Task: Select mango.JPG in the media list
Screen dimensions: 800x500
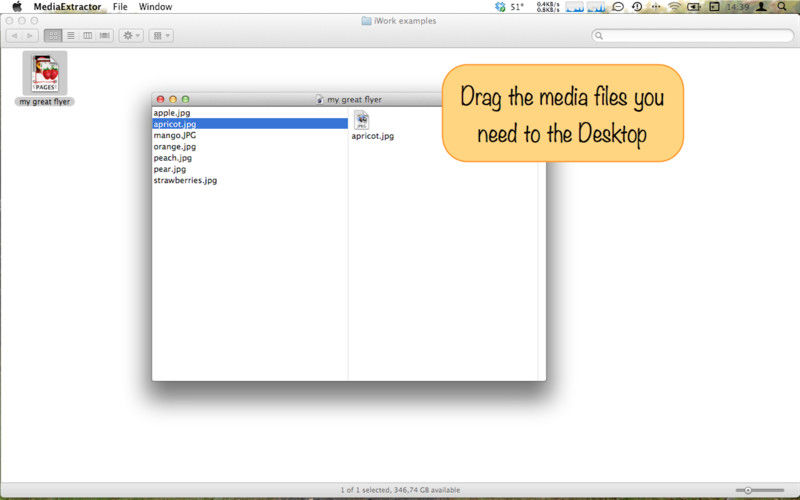Action: pos(250,135)
